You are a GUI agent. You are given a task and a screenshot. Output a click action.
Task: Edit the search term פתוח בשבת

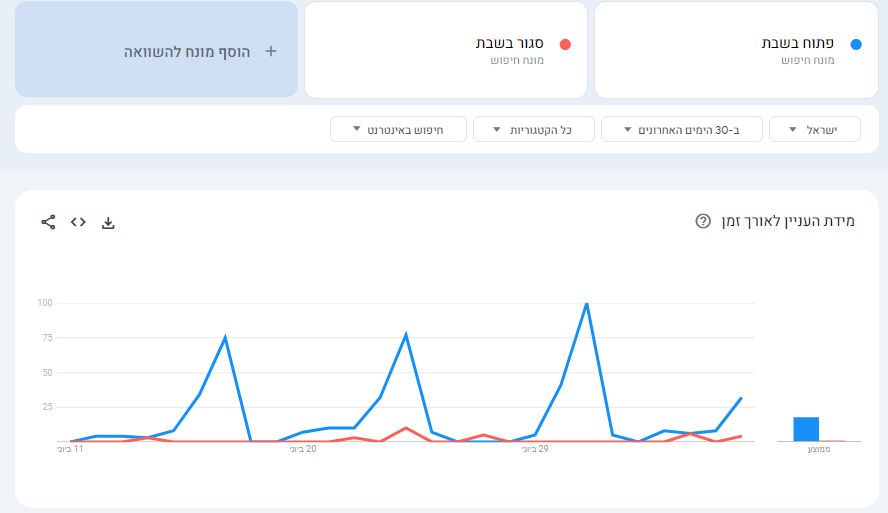(x=798, y=43)
